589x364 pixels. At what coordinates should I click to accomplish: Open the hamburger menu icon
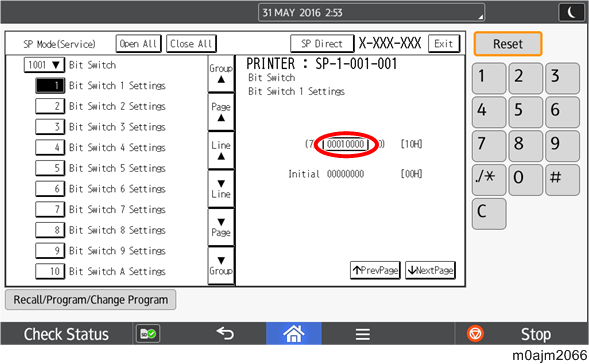[x=363, y=334]
